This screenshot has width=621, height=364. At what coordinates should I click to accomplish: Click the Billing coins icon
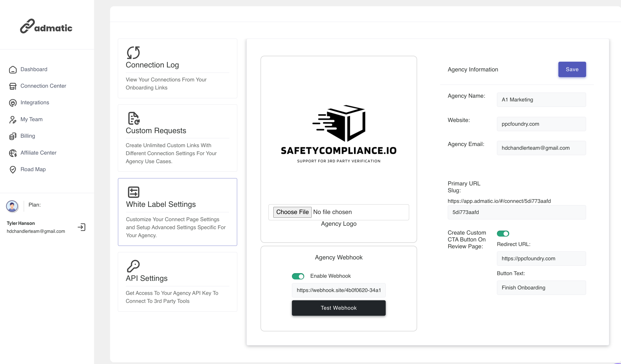click(x=13, y=136)
